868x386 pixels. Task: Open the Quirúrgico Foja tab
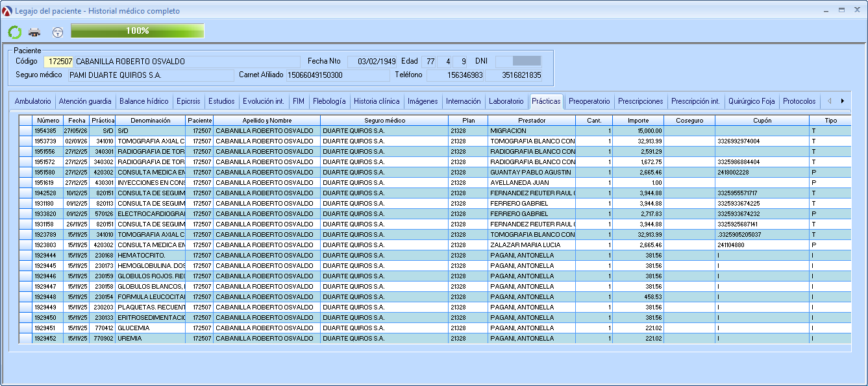point(752,101)
